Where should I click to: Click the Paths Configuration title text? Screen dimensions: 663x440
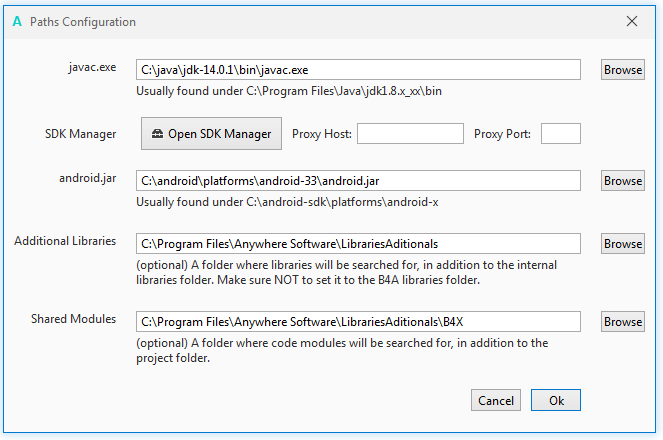(83, 21)
